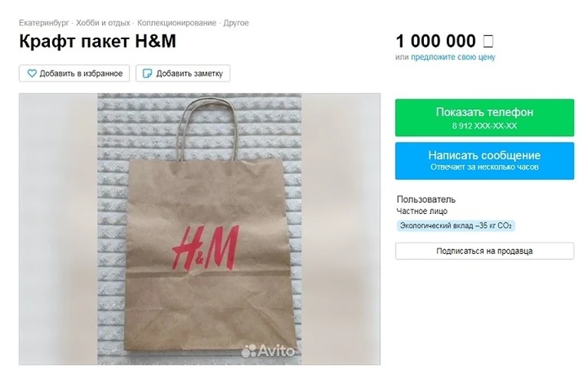This screenshot has height=392, width=588.
Task: Open the Пользователь seller profile name
Action: (x=426, y=199)
